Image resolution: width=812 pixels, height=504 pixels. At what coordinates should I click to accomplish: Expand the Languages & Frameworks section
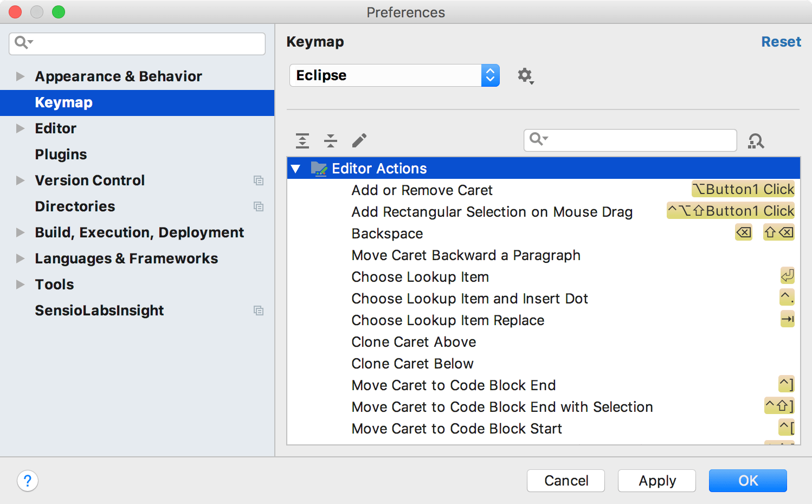(x=20, y=259)
